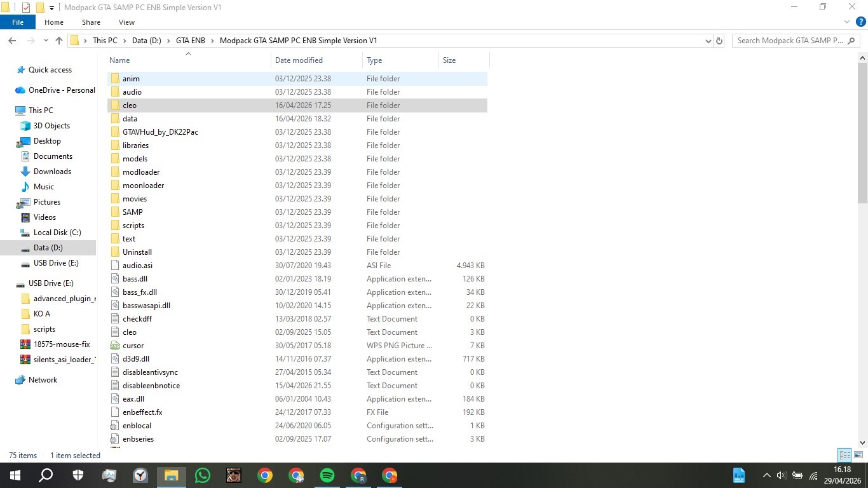Open WhatsApp from the taskbar
868x488 pixels.
(203, 475)
